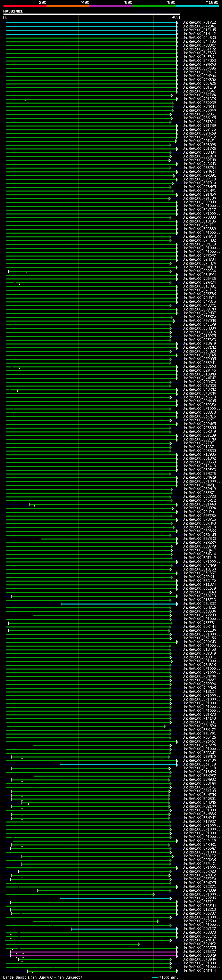Pick the UniRef100_A9T4E1 entry

[199, 141]
